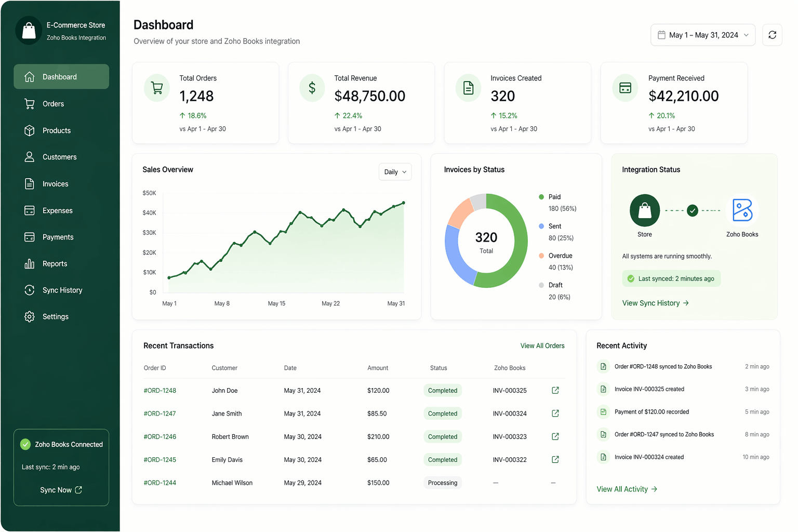Screen dimensions: 798x532
Task: Click customer name Michael Wilson
Action: click(232, 483)
